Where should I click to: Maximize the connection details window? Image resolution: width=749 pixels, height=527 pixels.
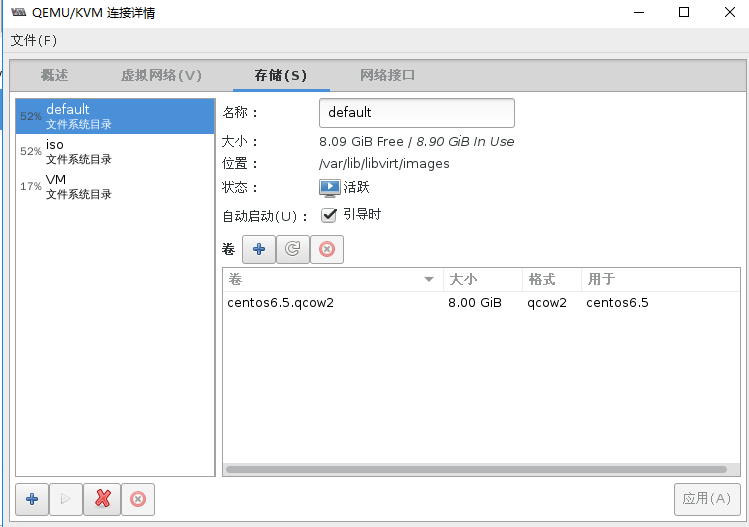click(684, 12)
